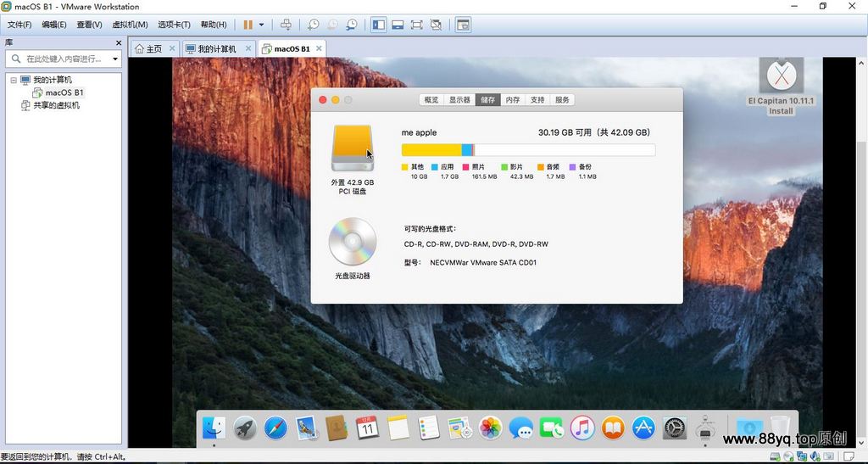Close the 库 library panel
This screenshot has height=464, width=868.
(x=119, y=42)
